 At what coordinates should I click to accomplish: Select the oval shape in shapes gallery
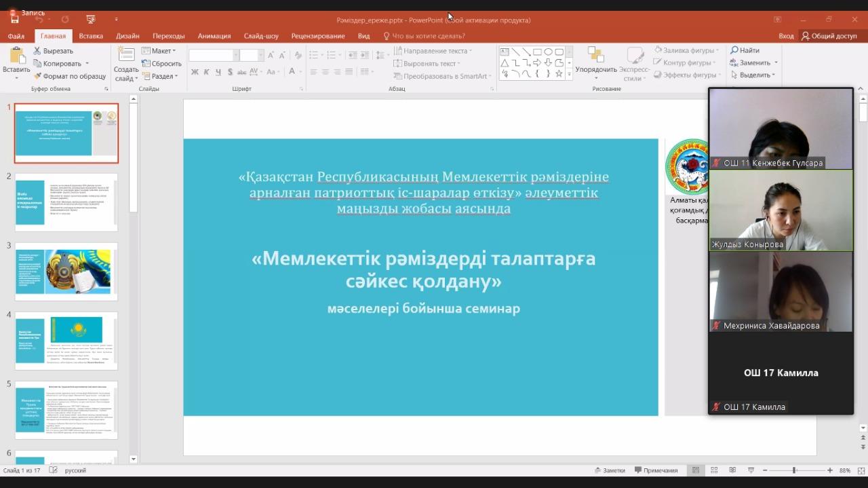548,52
